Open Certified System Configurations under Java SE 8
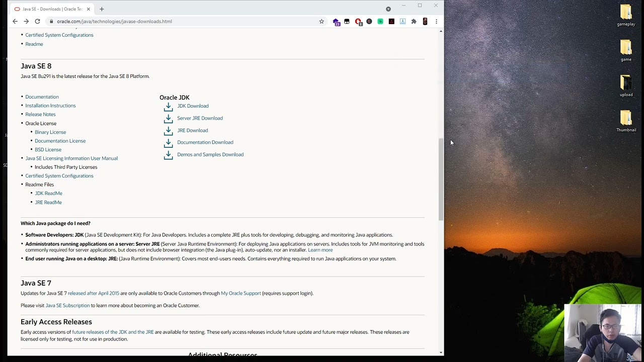This screenshot has height=362, width=644. pos(59,176)
